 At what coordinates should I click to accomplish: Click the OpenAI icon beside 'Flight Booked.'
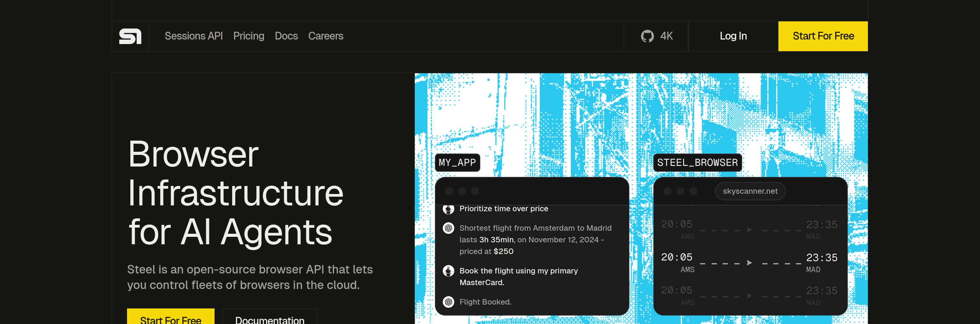(449, 302)
